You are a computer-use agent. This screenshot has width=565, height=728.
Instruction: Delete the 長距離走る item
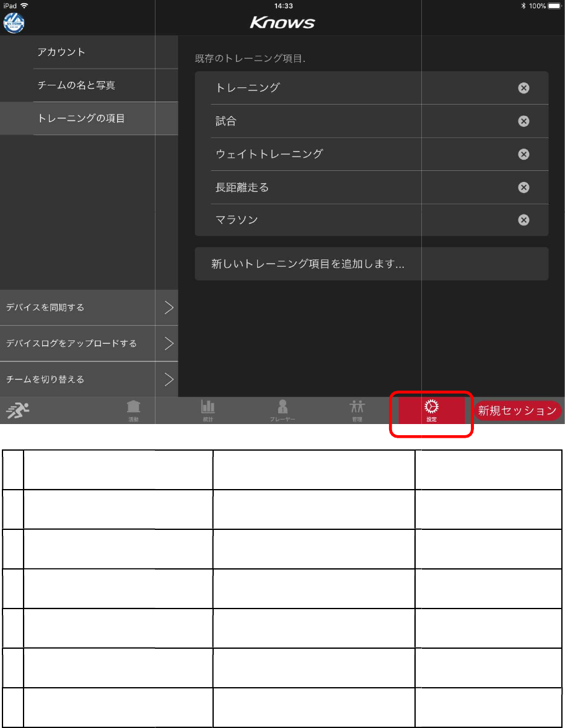523,187
